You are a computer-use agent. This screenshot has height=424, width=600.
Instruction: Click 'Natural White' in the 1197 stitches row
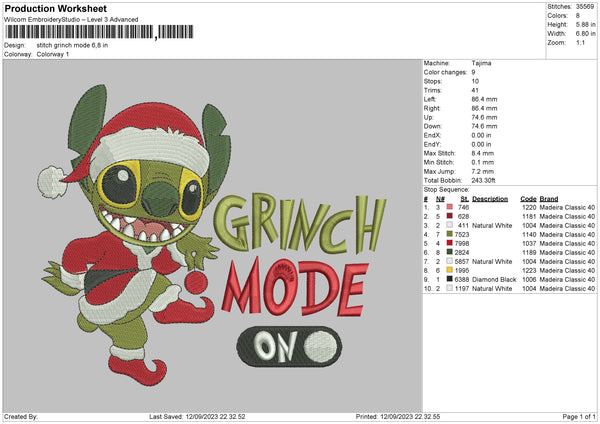tap(492, 288)
